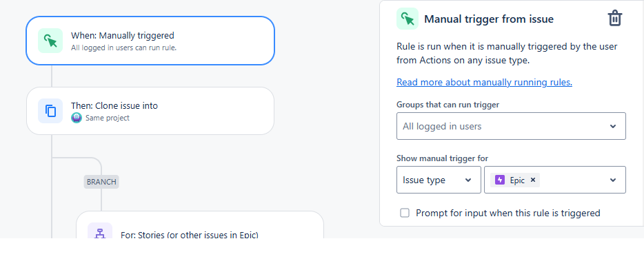Click inside the Epic issue type field
The width and height of the screenshot is (644, 261).
click(555, 180)
